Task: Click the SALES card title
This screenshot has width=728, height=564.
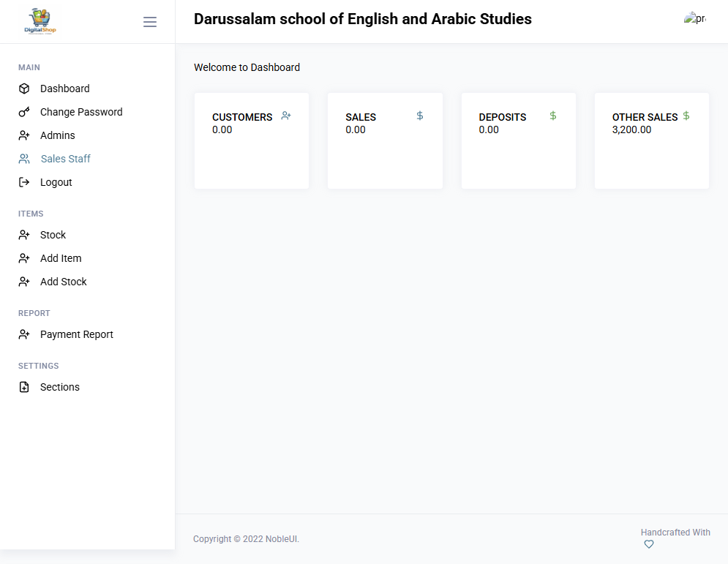Action: pyautogui.click(x=361, y=117)
